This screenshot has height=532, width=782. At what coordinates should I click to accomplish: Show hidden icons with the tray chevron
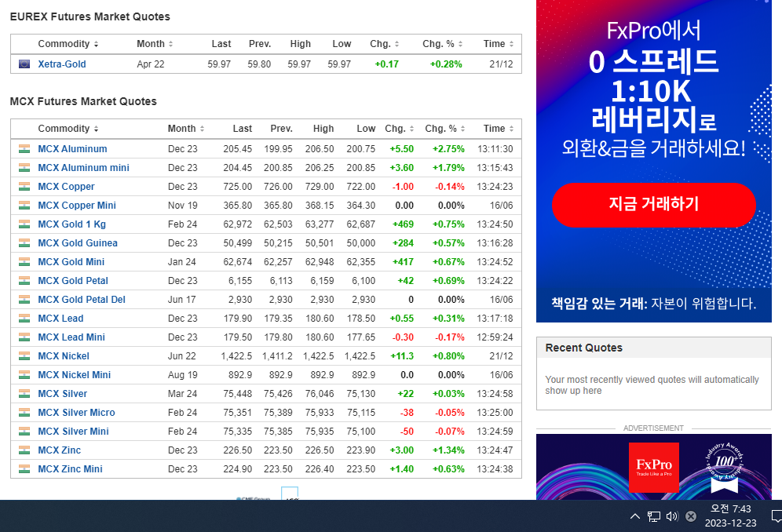coord(635,516)
